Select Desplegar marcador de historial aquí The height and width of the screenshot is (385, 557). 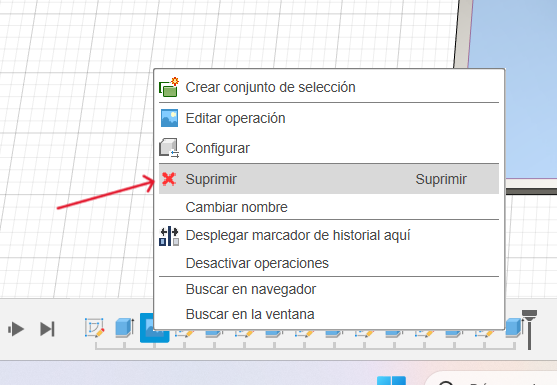[329, 235]
